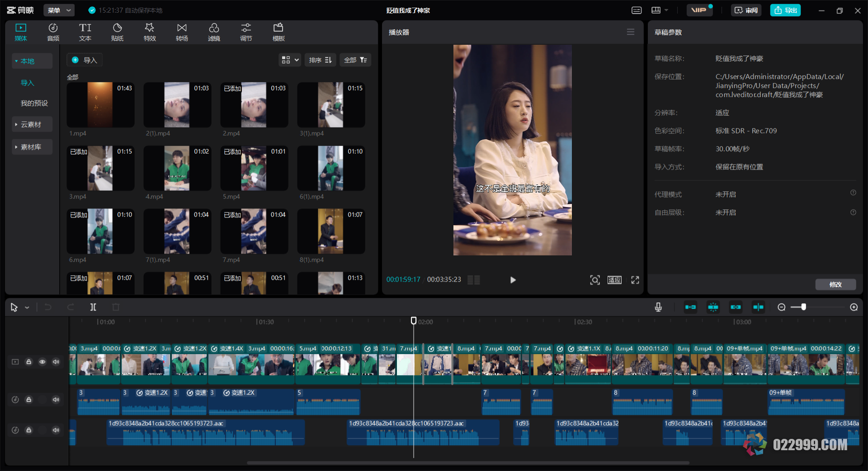The width and height of the screenshot is (868, 471).
Task: Toggle track linkage
Action: coord(736,307)
